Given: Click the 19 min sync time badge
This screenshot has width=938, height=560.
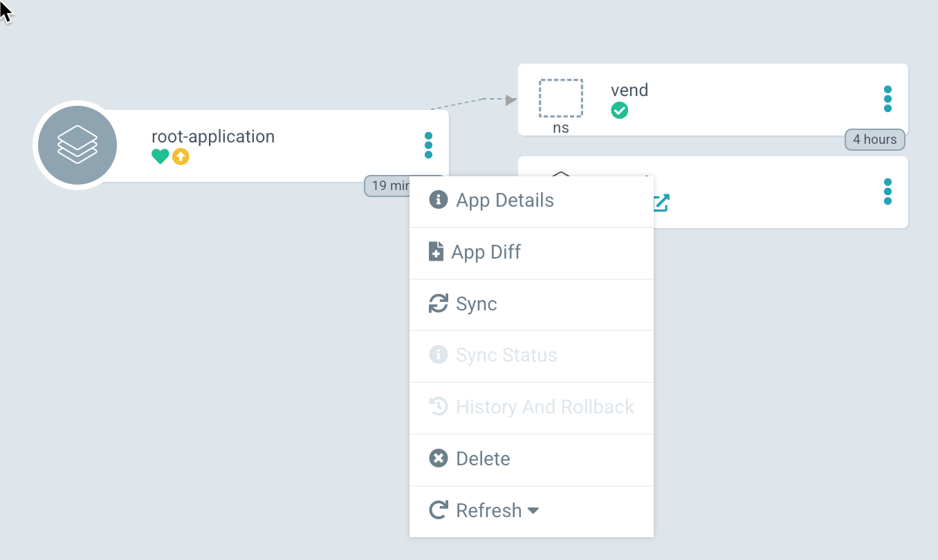Looking at the screenshot, I should coord(389,185).
